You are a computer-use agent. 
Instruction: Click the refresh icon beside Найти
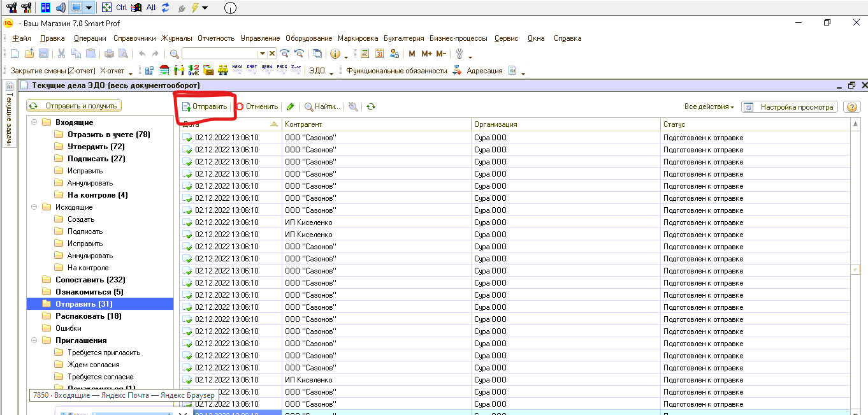coord(371,107)
